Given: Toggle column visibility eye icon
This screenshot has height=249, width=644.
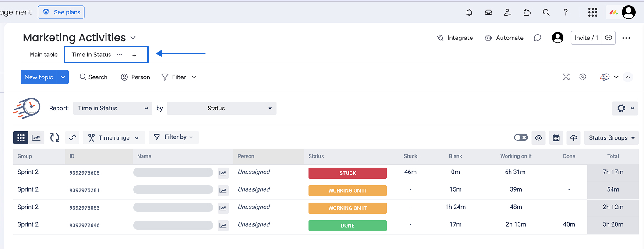Looking at the screenshot, I should pos(539,138).
